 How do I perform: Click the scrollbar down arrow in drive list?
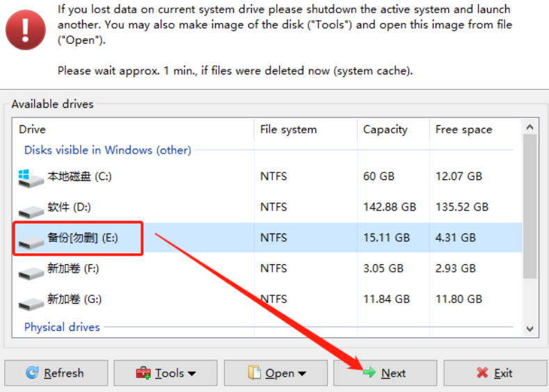[x=530, y=329]
